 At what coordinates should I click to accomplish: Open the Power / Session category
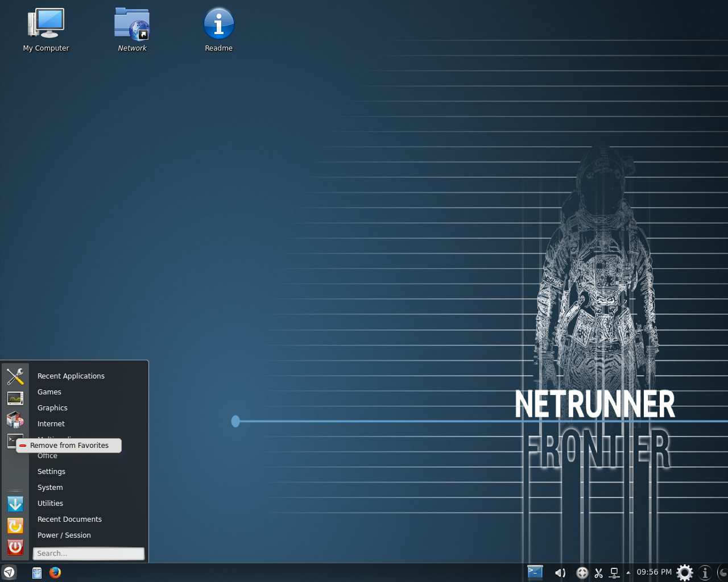click(x=64, y=535)
